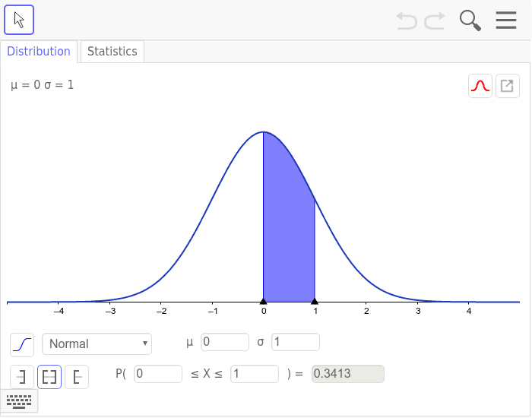
Task: Open the virtual keyboard
Action: (19, 401)
